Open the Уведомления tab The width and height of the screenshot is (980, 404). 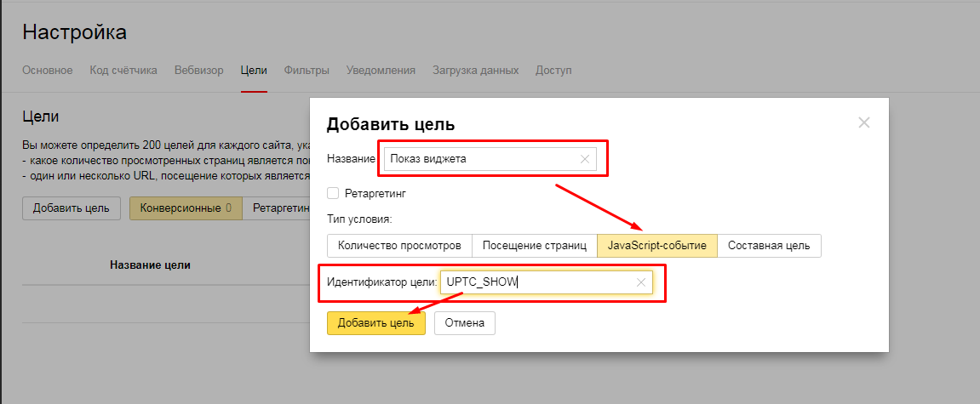click(381, 71)
